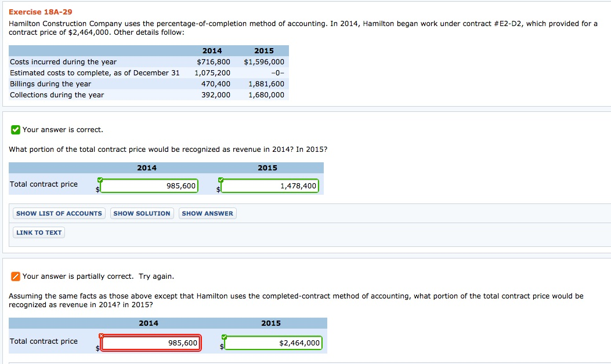Click the 2014 percentage-of-completion field showing 985,600

(x=149, y=186)
